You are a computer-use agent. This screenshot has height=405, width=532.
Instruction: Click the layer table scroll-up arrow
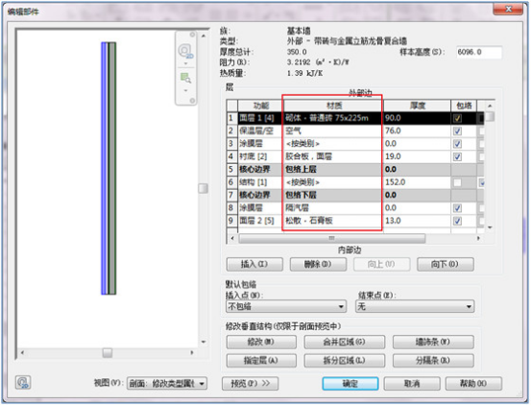(x=490, y=106)
